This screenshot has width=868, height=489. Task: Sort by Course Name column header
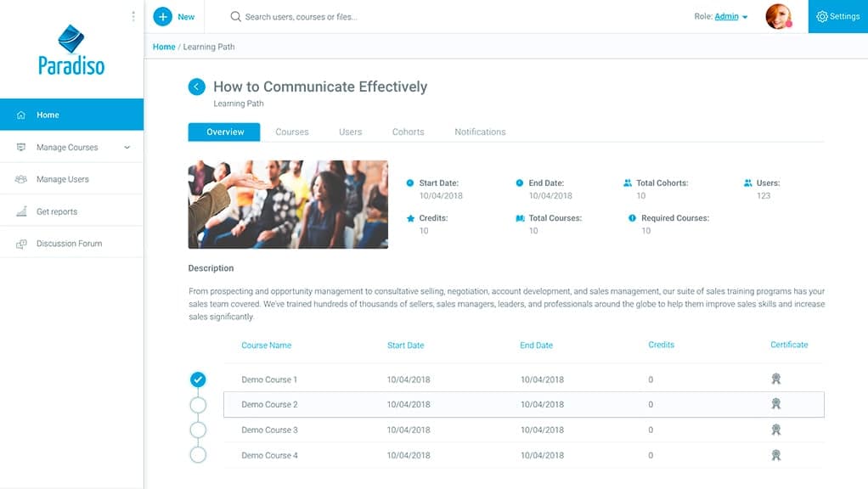[267, 346]
